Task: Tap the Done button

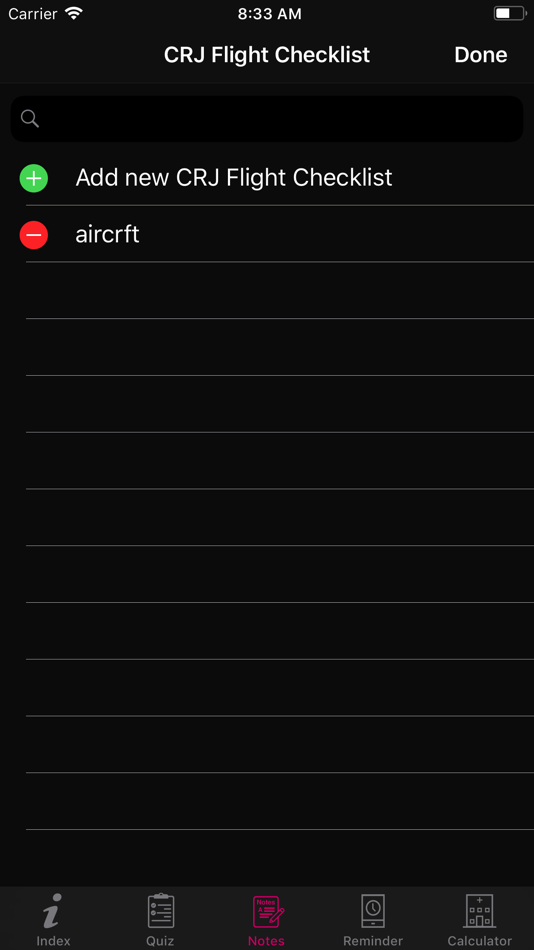Action: click(481, 55)
